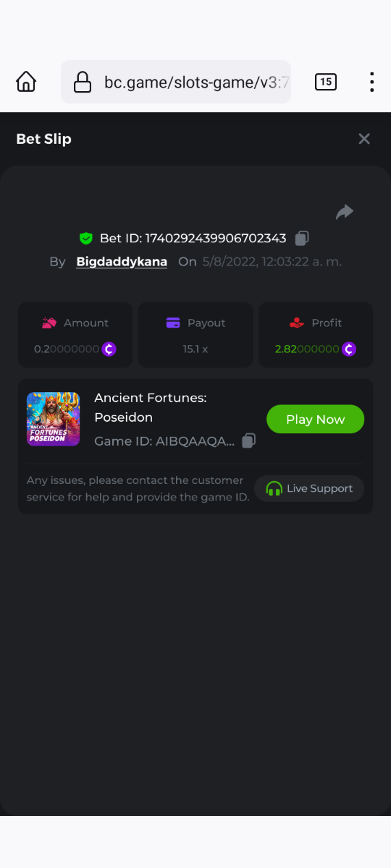Open the browser tab switcher showing 15
The width and height of the screenshot is (391, 868).
[326, 82]
